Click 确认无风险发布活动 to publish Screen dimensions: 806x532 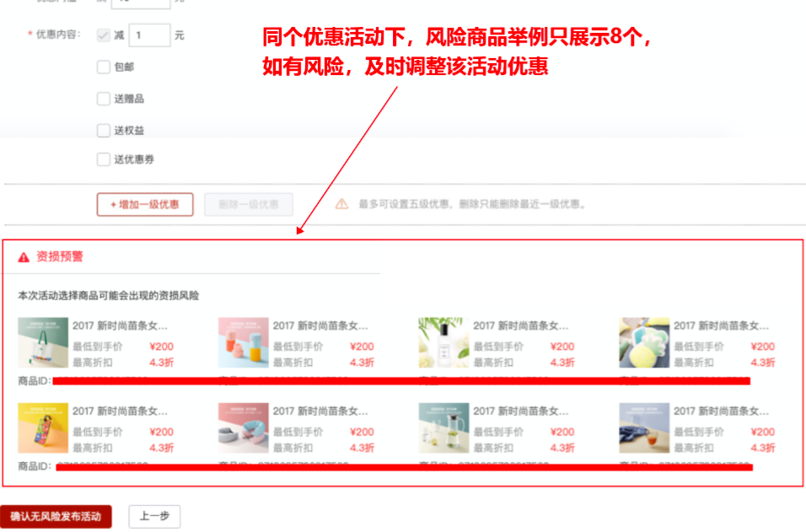(56, 517)
